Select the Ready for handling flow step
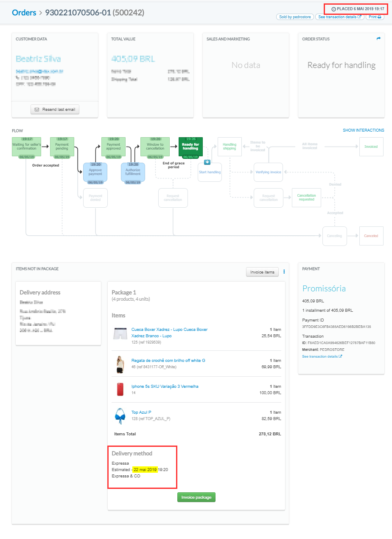The height and width of the screenshot is (539, 392). click(190, 147)
